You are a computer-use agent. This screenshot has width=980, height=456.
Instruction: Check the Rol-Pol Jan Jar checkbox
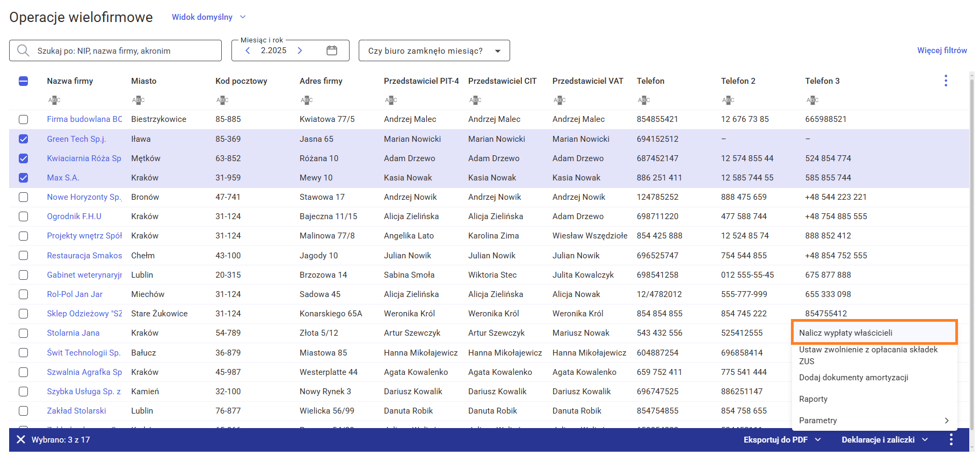pos(23,294)
